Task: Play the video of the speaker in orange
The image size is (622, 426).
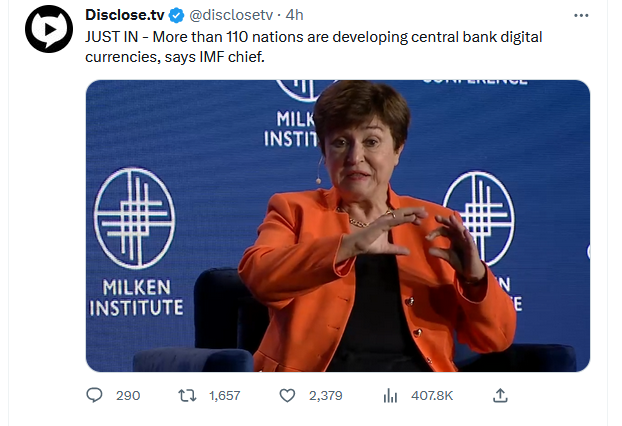Action: click(x=338, y=225)
